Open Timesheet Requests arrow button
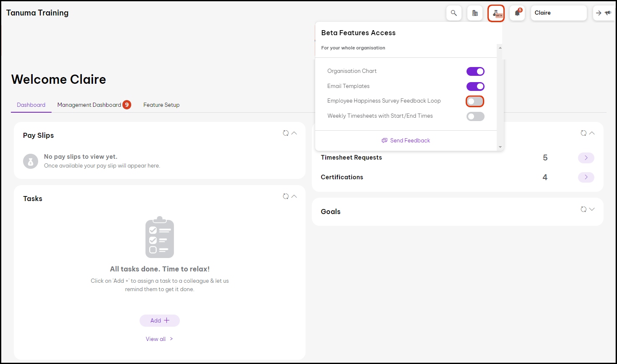The width and height of the screenshot is (617, 364). pos(586,158)
